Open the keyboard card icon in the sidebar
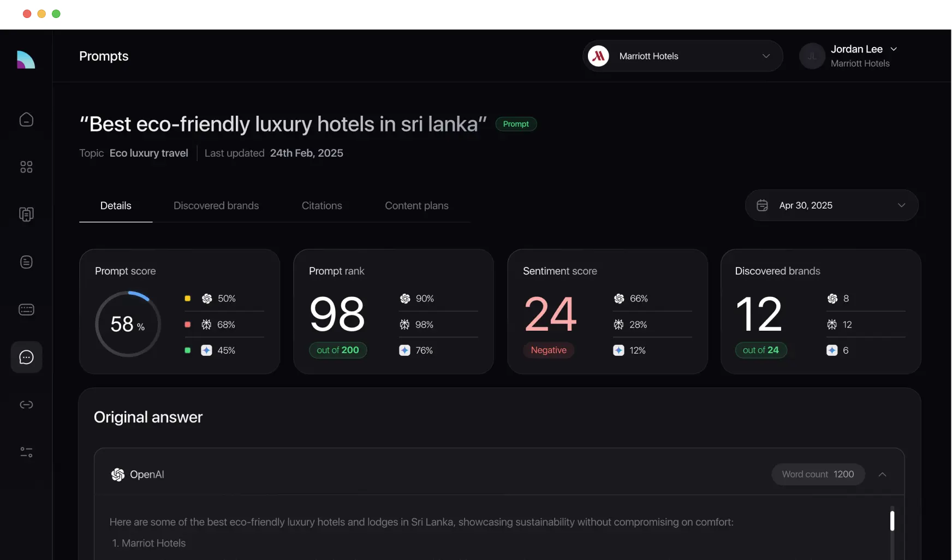The height and width of the screenshot is (560, 952). [x=26, y=309]
